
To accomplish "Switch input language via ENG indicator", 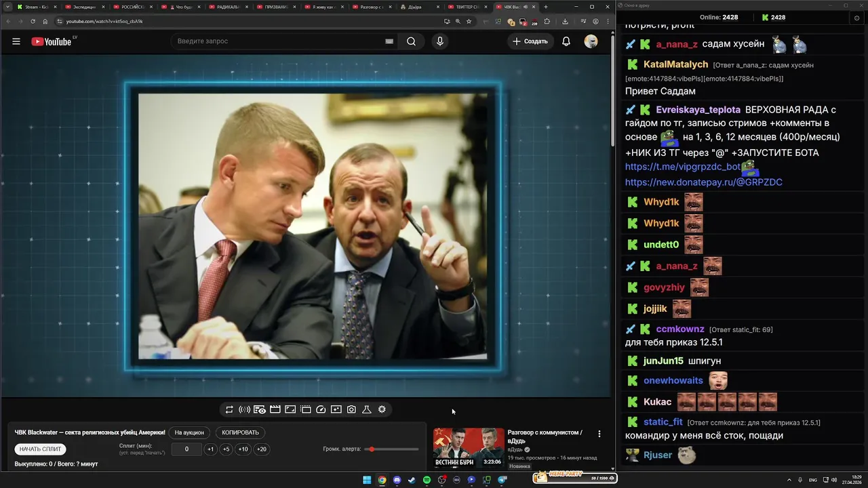I will pyautogui.click(x=813, y=480).
